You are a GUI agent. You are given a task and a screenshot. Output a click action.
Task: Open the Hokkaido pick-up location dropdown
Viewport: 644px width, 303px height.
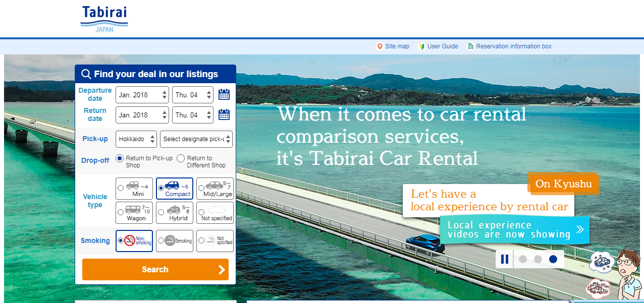coord(136,139)
